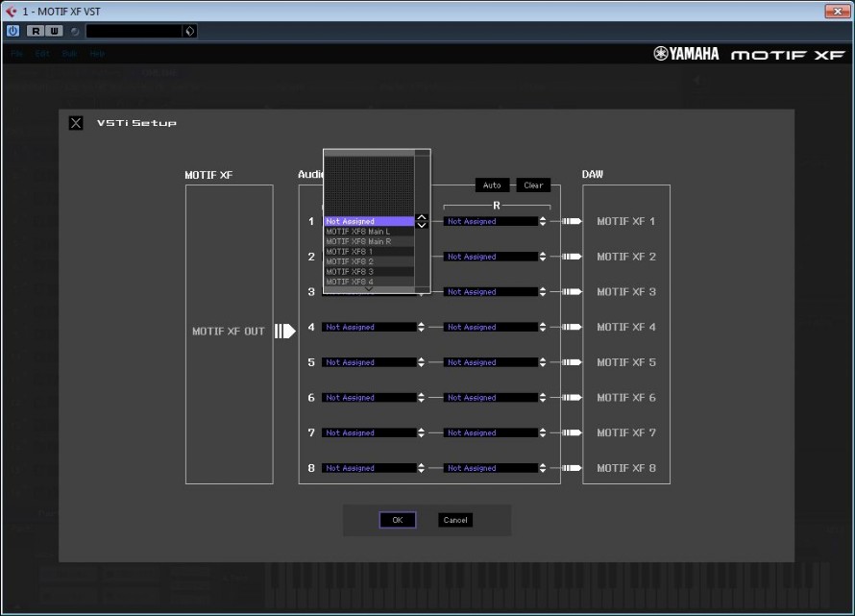Viewport: 855px width, 616px height.
Task: Toggle the plugin power bypass button
Action: coord(12,31)
